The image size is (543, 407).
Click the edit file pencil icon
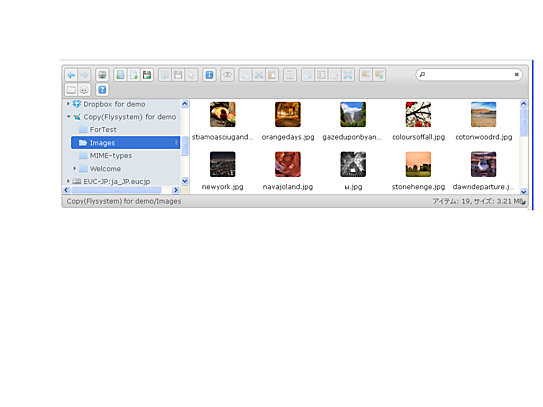[x=334, y=75]
